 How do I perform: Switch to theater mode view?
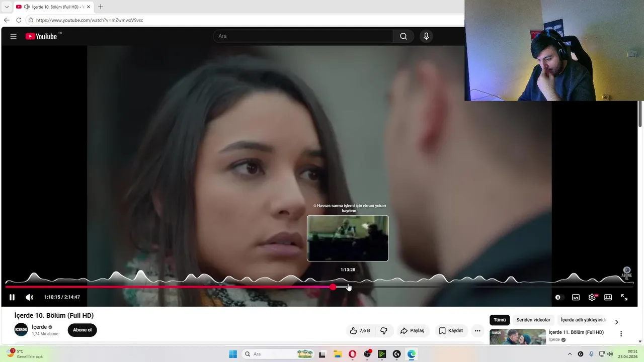[x=608, y=297]
